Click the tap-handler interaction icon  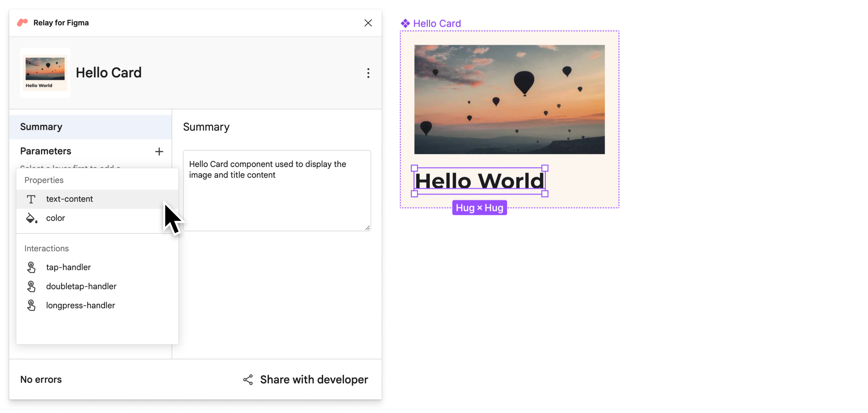click(x=32, y=266)
